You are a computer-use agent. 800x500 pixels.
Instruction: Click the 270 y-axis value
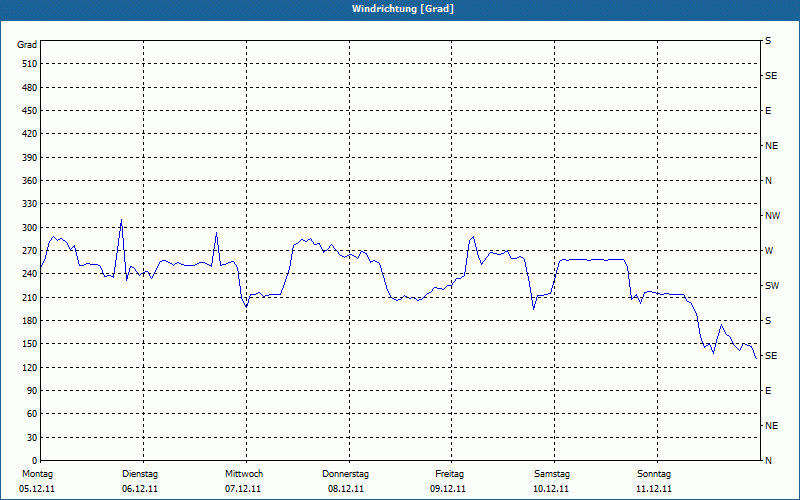pos(30,251)
